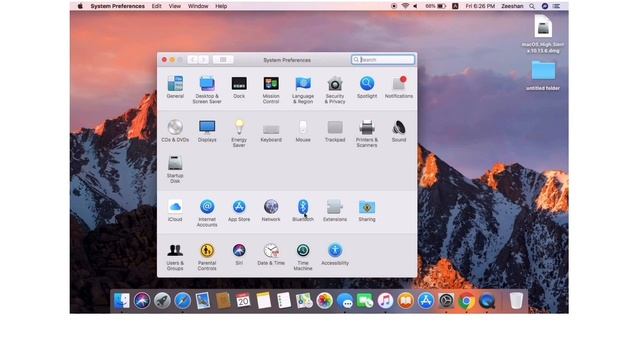Open Finder from the Dock

(x=122, y=301)
